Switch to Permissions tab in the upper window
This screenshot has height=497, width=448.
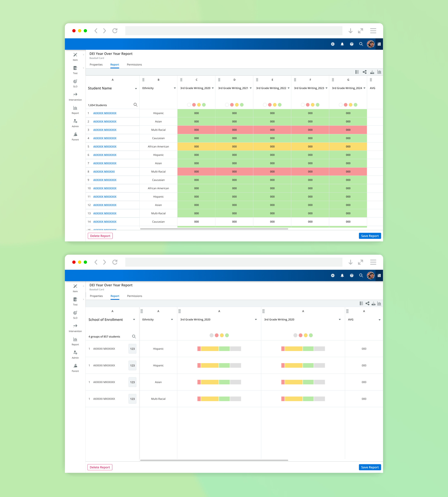pos(134,65)
